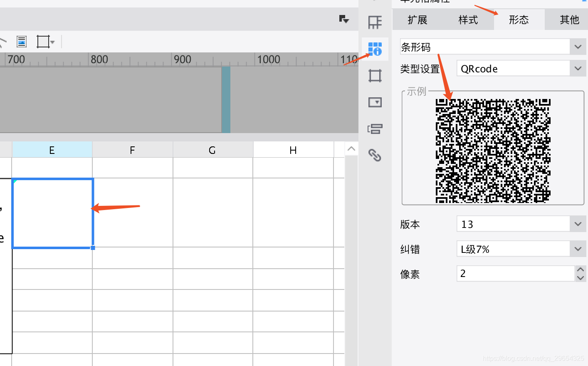Select column header G
The height and width of the screenshot is (366, 588).
pyautogui.click(x=212, y=150)
